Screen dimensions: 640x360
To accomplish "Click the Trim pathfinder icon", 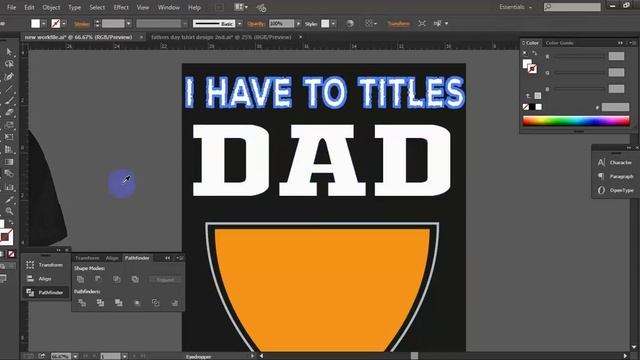I will [x=100, y=302].
